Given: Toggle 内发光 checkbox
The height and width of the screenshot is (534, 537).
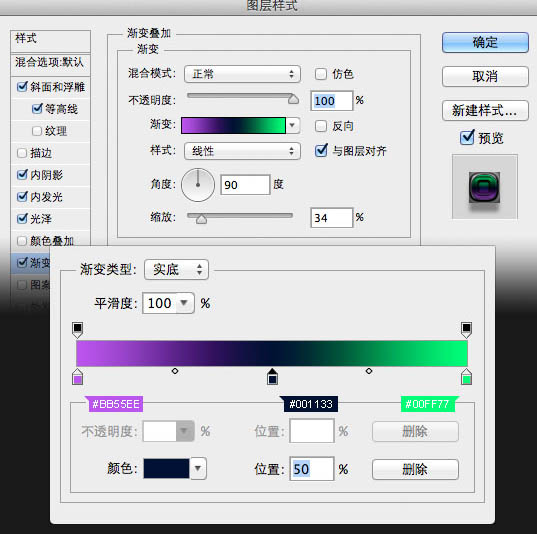Looking at the screenshot, I should point(22,197).
